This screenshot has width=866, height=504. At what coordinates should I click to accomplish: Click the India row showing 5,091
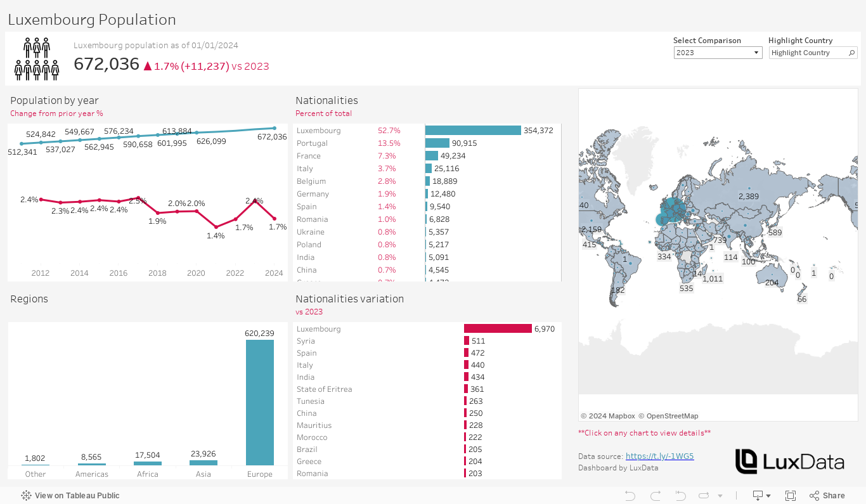429,257
